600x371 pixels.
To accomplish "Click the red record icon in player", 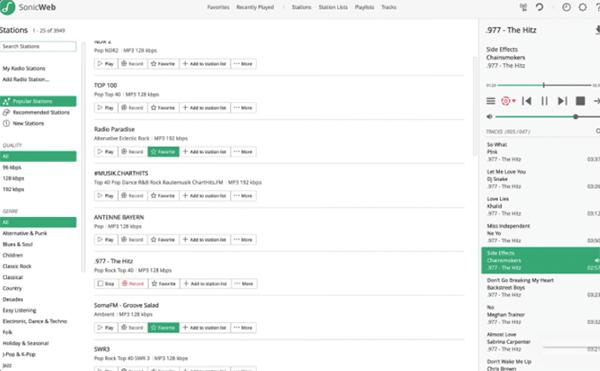I will [x=505, y=101].
